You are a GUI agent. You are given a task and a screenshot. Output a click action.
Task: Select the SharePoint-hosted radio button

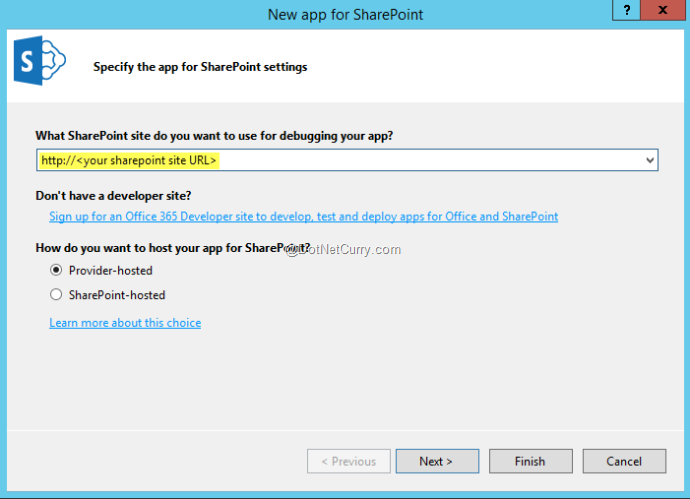click(x=56, y=294)
